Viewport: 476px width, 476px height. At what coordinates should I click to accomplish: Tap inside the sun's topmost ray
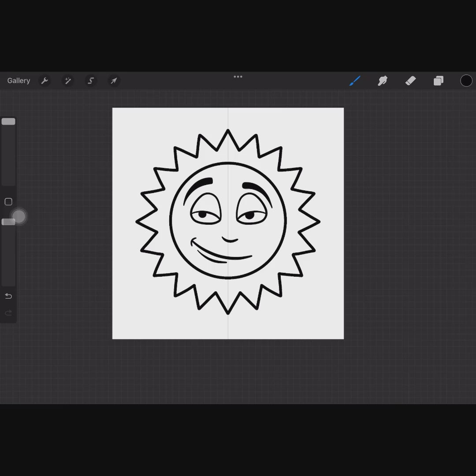click(x=228, y=141)
